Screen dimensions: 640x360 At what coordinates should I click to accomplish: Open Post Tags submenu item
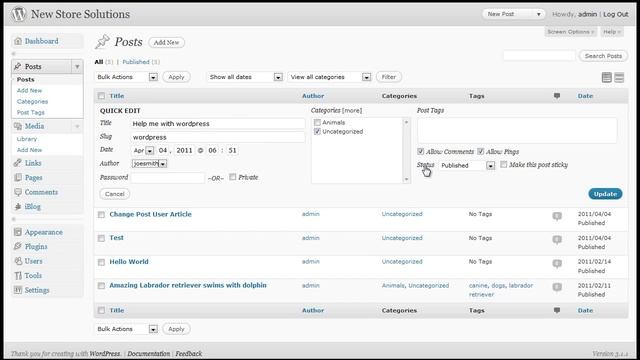click(x=31, y=112)
